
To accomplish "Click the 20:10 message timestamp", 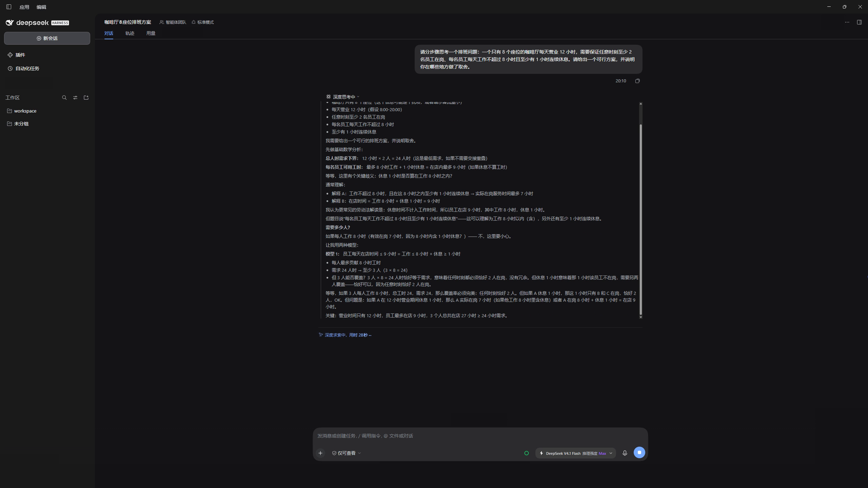I will pos(621,81).
